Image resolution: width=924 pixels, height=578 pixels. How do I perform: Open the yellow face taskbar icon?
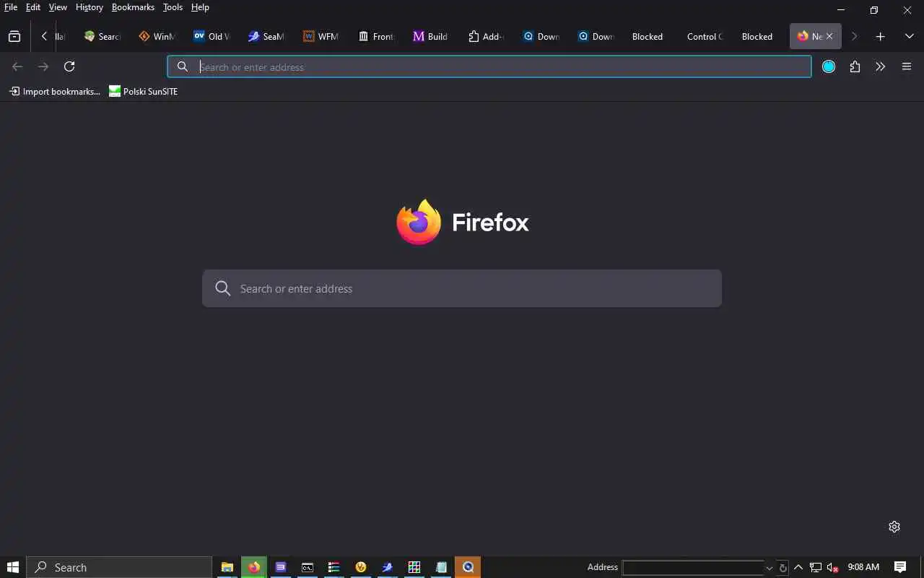point(361,567)
